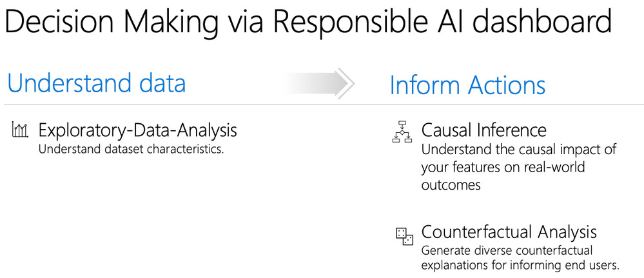
Task: Click the "explanations for informing end users." line
Action: point(520,265)
